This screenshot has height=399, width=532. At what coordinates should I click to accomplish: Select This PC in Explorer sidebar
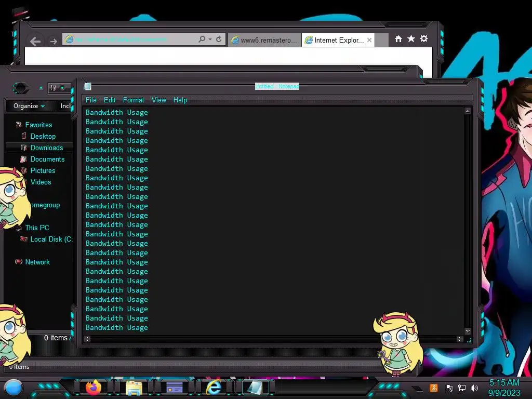(37, 228)
